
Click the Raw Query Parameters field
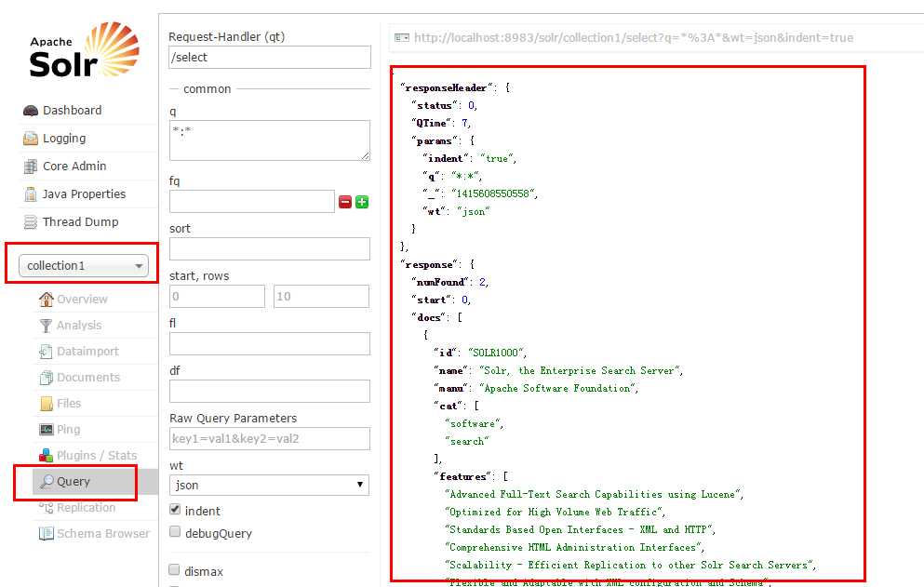[x=270, y=438]
